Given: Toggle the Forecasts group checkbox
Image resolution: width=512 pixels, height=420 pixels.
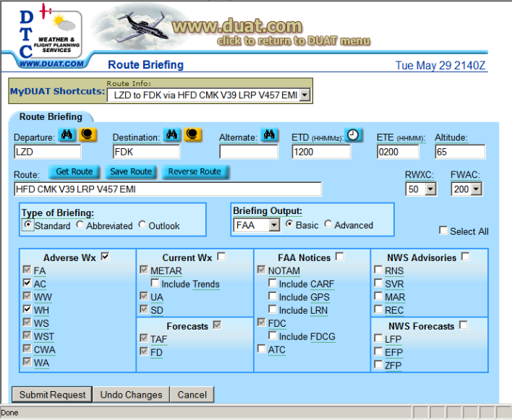Looking at the screenshot, I should (217, 325).
